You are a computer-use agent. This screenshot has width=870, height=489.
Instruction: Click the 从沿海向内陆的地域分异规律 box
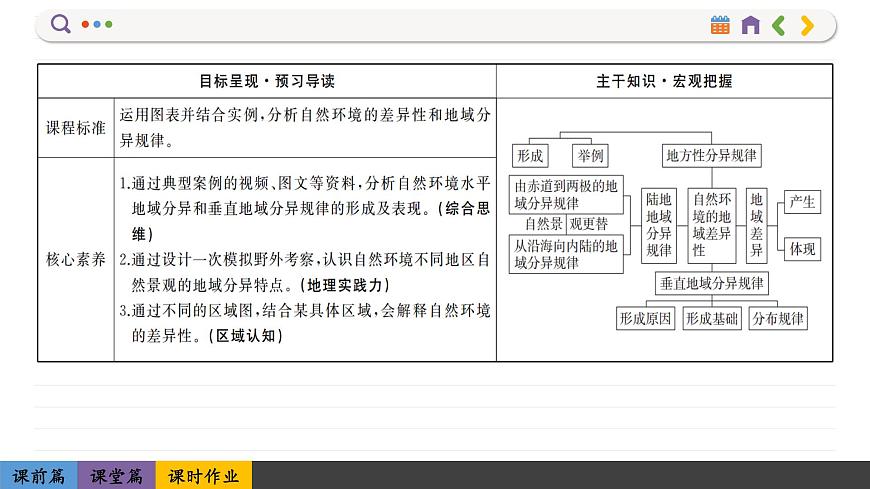(566, 254)
